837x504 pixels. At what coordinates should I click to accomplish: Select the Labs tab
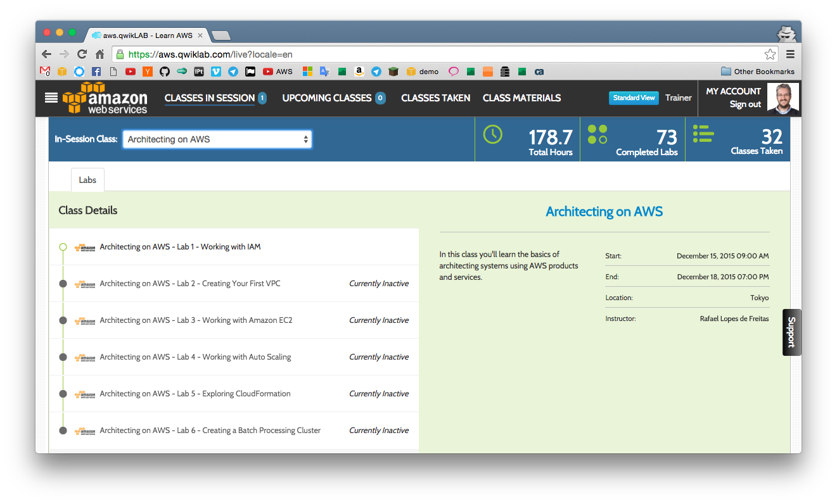[87, 180]
